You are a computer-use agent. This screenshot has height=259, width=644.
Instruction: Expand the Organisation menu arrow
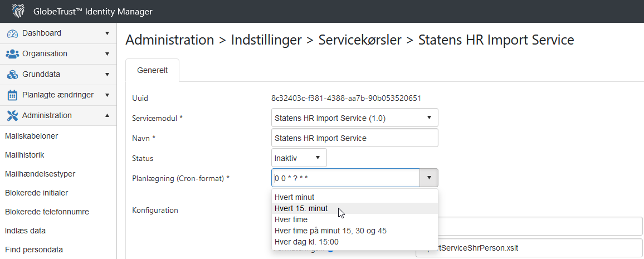point(107,54)
